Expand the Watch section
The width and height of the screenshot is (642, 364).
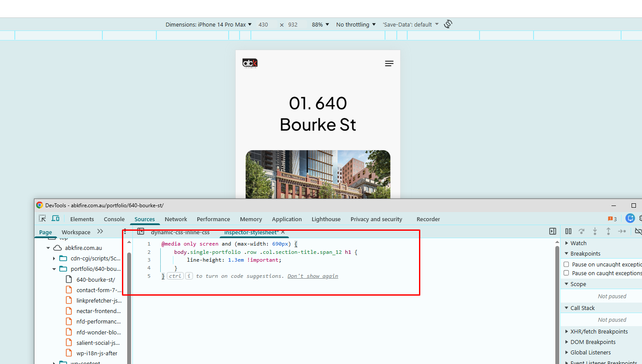(578, 243)
